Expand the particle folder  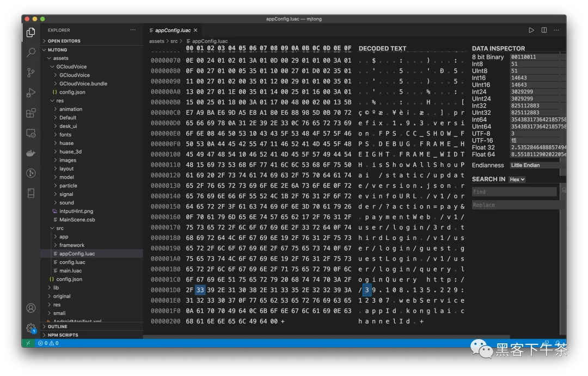tap(92, 186)
